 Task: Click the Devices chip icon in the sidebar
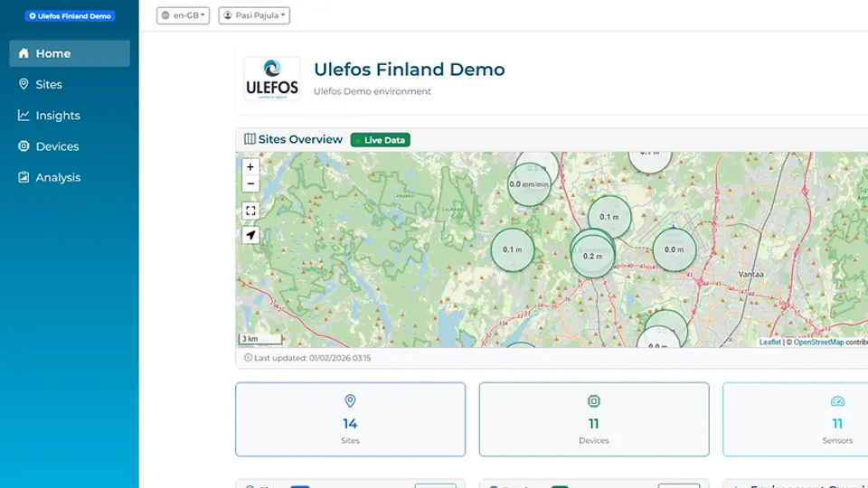[x=24, y=146]
